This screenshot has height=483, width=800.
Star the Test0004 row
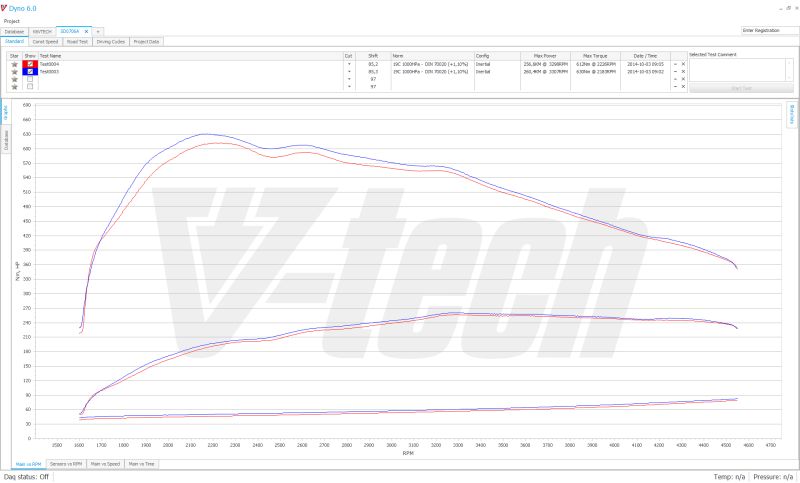14,64
